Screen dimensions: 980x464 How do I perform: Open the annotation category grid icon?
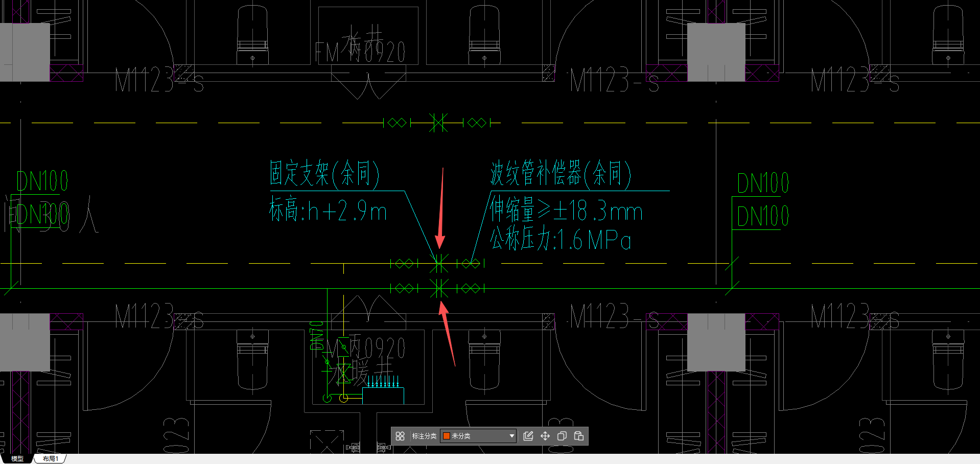[x=400, y=436]
